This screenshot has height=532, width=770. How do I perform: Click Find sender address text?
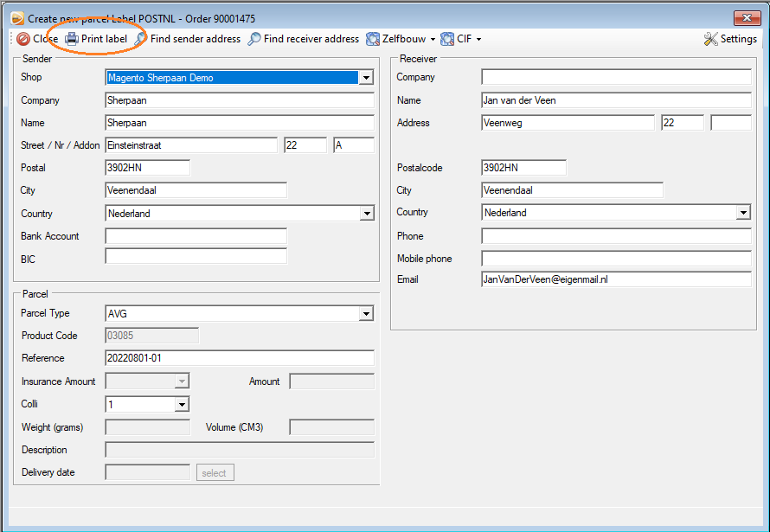(196, 39)
